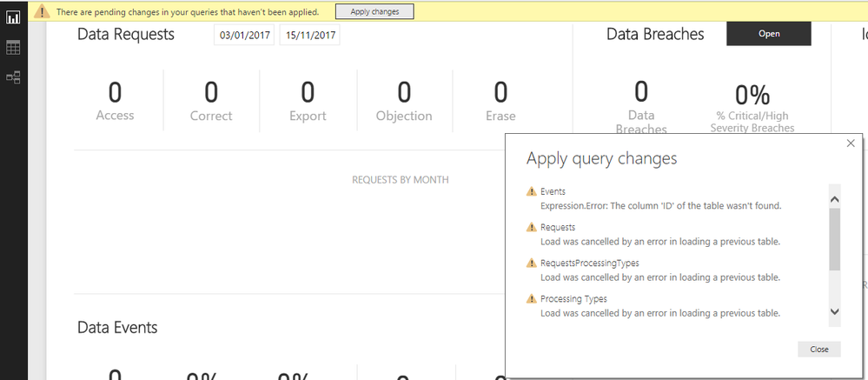Select the Objection requests card
The height and width of the screenshot is (380, 868).
coord(404,102)
